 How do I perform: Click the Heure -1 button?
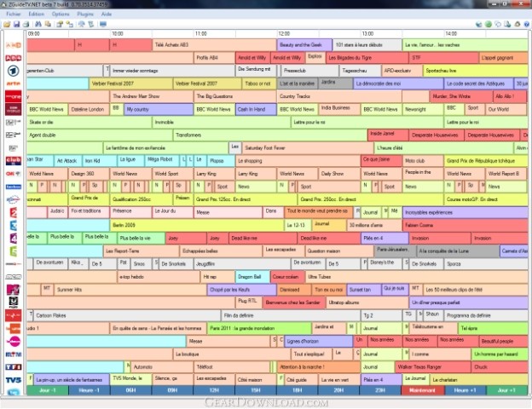[x=90, y=390]
